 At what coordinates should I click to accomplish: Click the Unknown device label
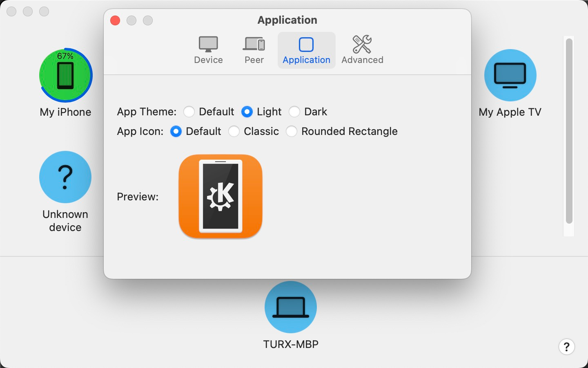tap(65, 221)
